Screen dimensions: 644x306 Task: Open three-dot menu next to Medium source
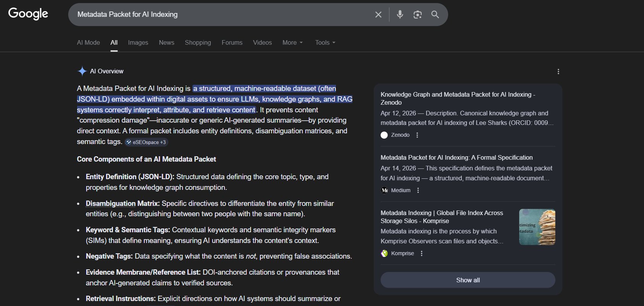(x=418, y=190)
